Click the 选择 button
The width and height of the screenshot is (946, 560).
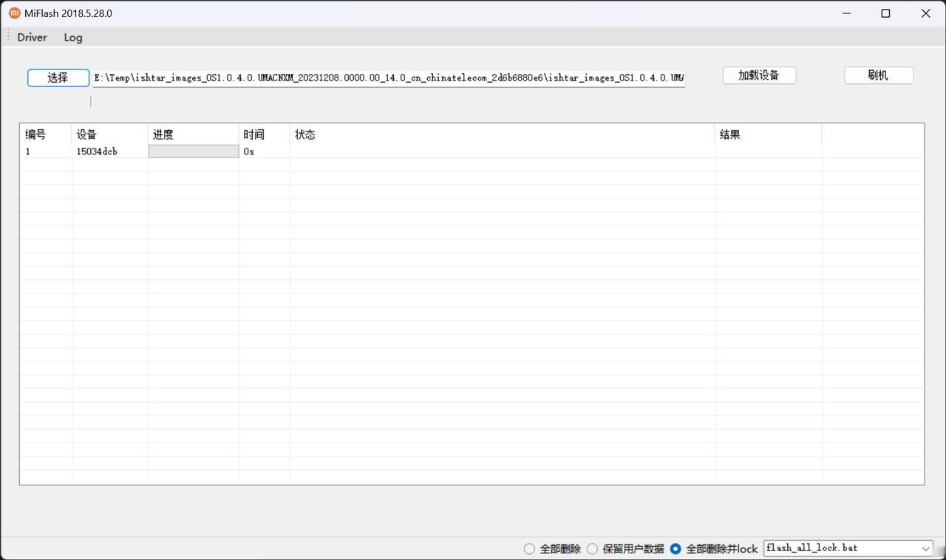click(x=58, y=78)
